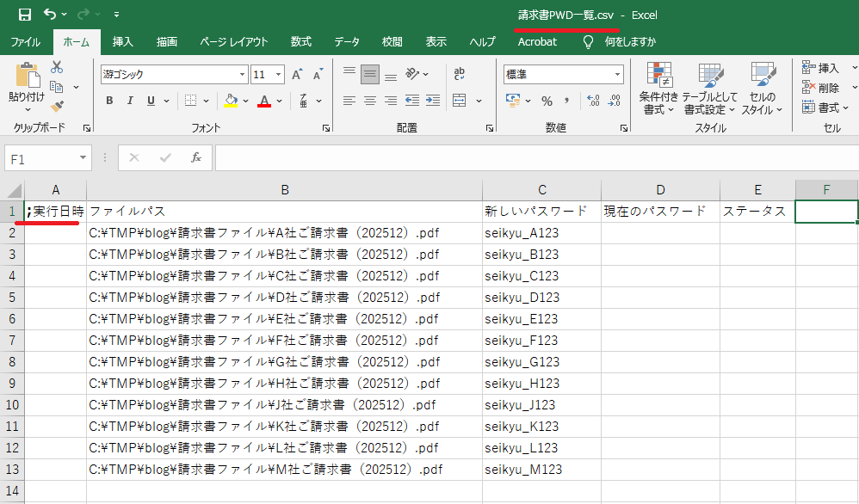Viewport: 859px width, 504px height.
Task: Click the Cut scissors icon
Action: (58, 67)
